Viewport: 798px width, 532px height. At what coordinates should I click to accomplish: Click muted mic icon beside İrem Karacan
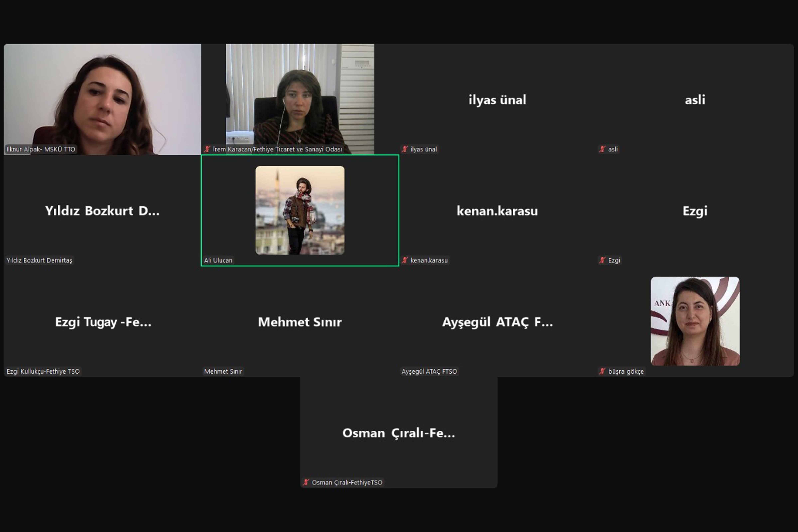207,149
